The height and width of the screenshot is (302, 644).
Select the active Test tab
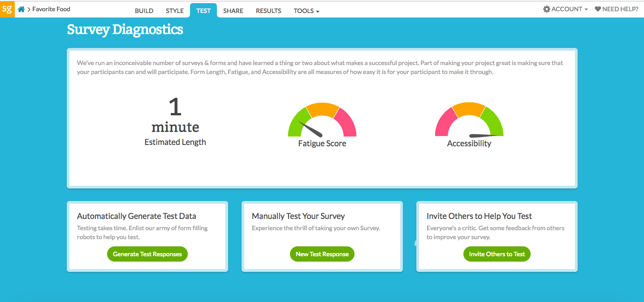tap(203, 11)
